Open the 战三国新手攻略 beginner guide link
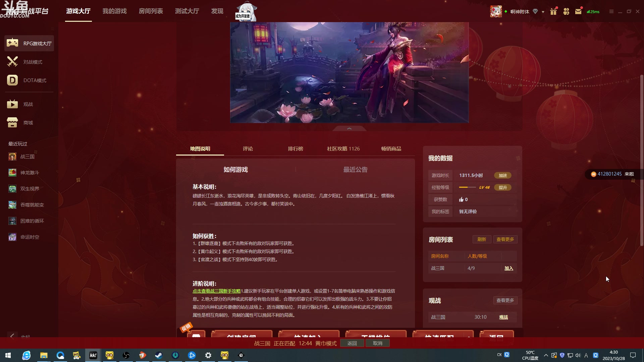The width and height of the screenshot is (644, 362). tap(217, 291)
